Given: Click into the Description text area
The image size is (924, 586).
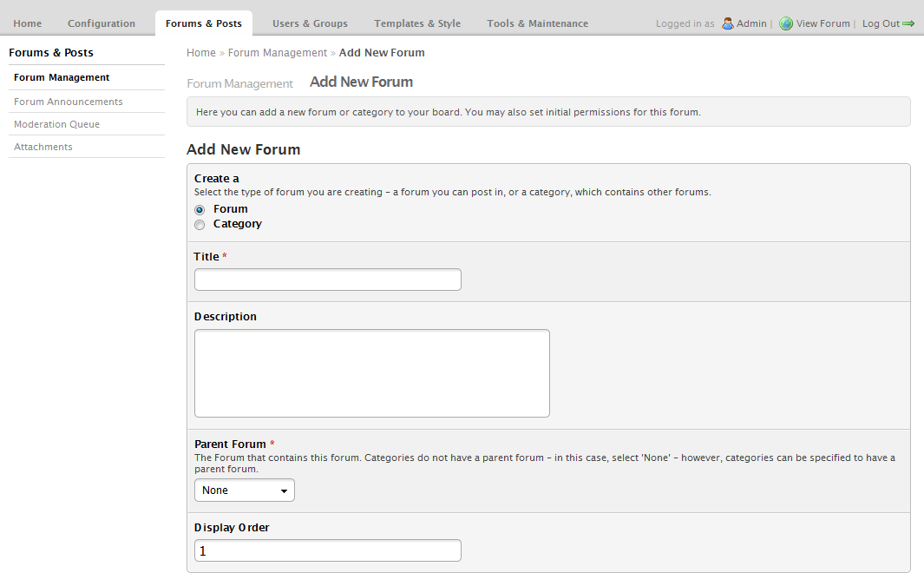Looking at the screenshot, I should (x=372, y=373).
